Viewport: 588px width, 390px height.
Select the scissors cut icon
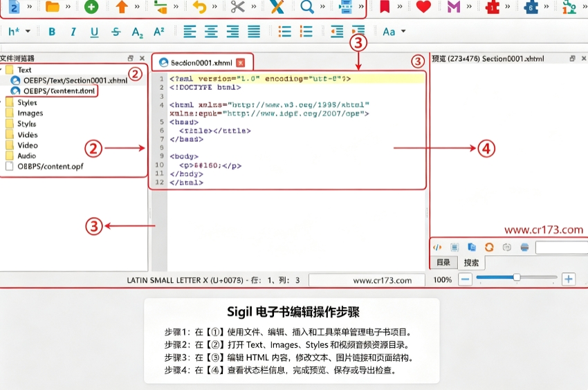[x=238, y=6]
